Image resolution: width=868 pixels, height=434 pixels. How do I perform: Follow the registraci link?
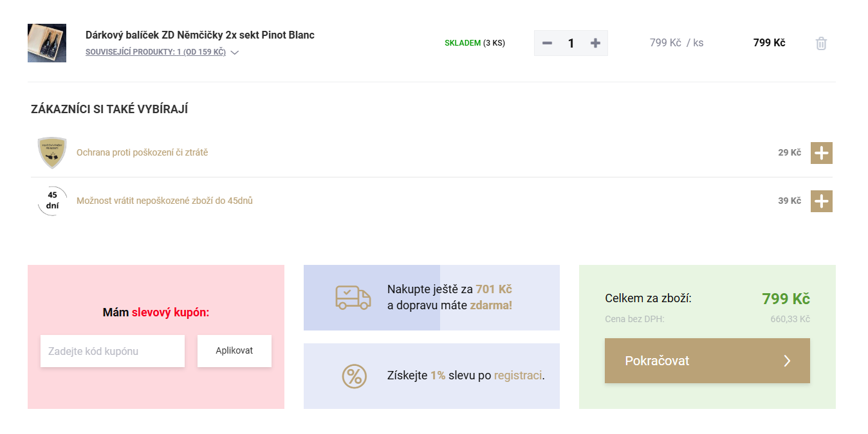(518, 375)
